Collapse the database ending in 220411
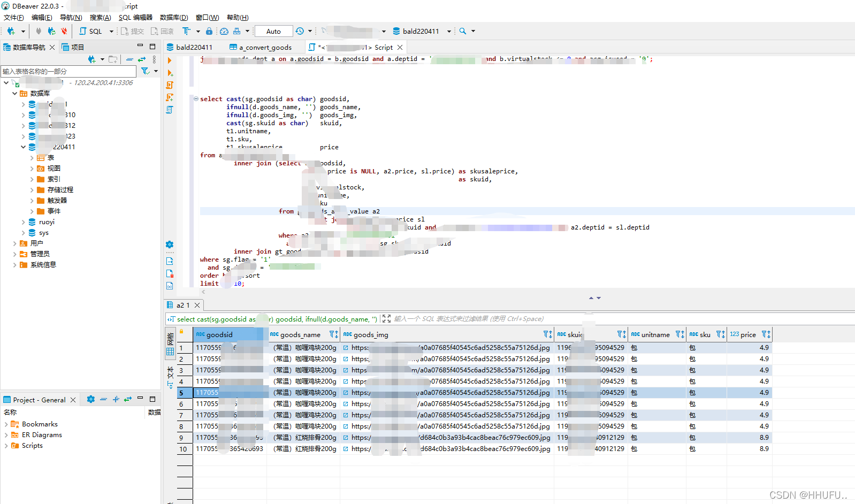 [x=23, y=147]
